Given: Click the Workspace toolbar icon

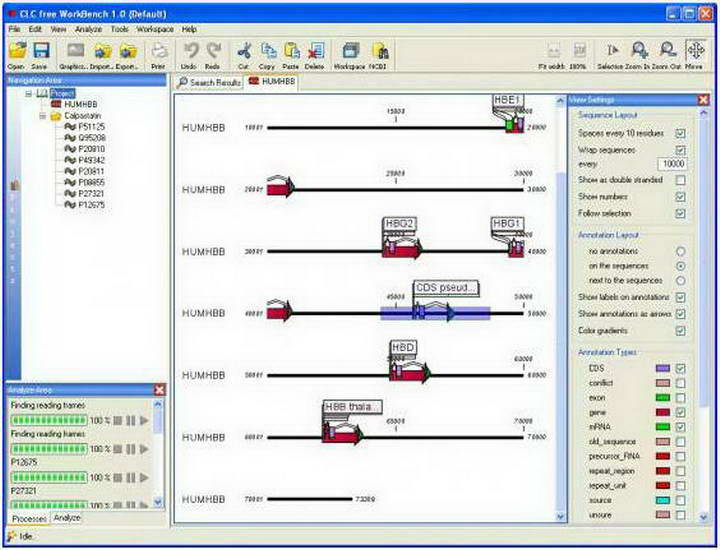Looking at the screenshot, I should (x=351, y=51).
